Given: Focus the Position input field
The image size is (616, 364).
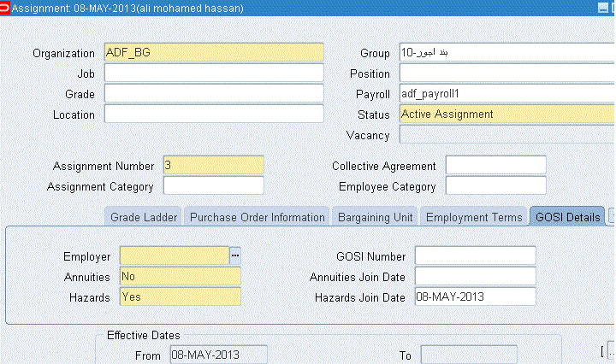Looking at the screenshot, I should (506, 73).
